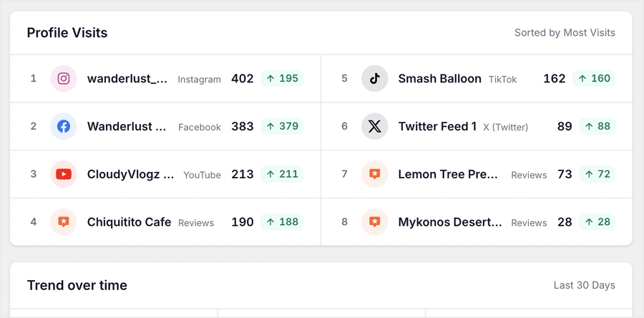The width and height of the screenshot is (644, 318).
Task: Click the YouTube icon beside CloudyVlogz
Action: click(x=64, y=174)
